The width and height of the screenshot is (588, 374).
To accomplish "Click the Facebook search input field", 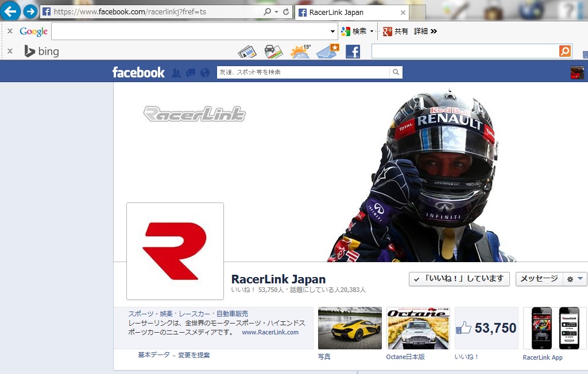I will pos(303,72).
